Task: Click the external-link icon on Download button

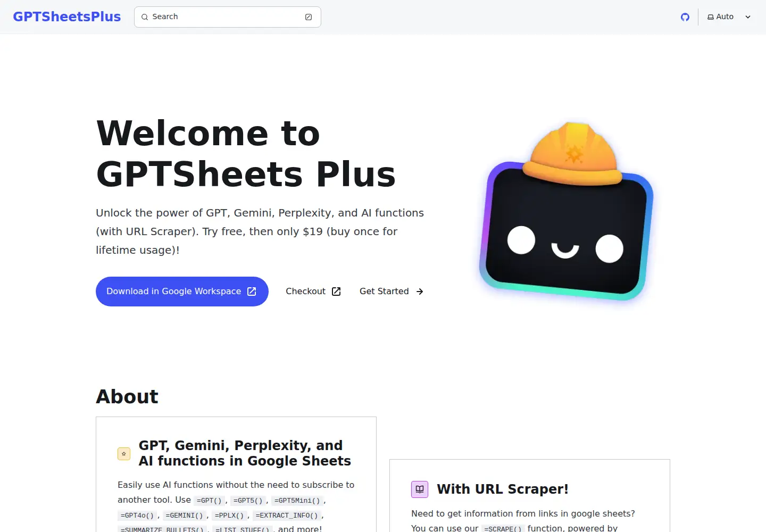Action: (x=252, y=292)
